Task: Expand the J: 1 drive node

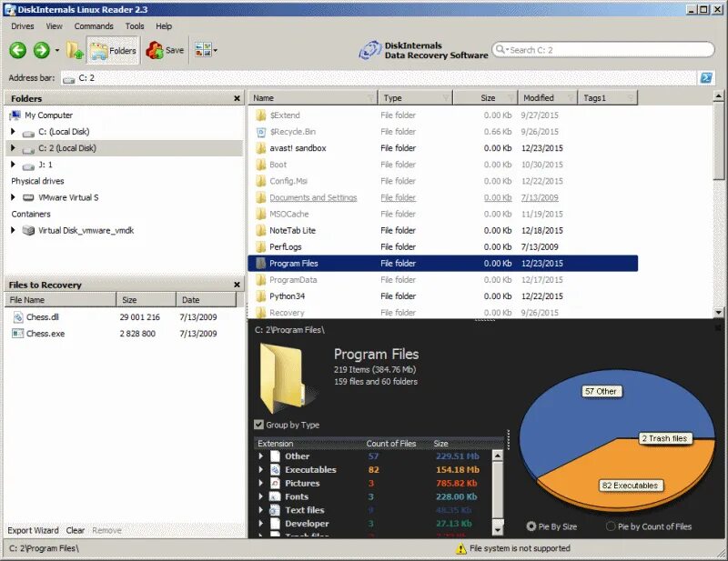Action: [x=13, y=165]
